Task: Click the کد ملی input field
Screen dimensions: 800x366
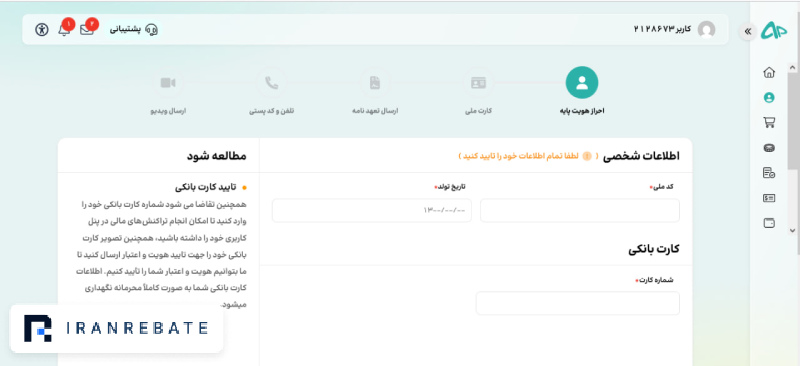Action: point(580,210)
